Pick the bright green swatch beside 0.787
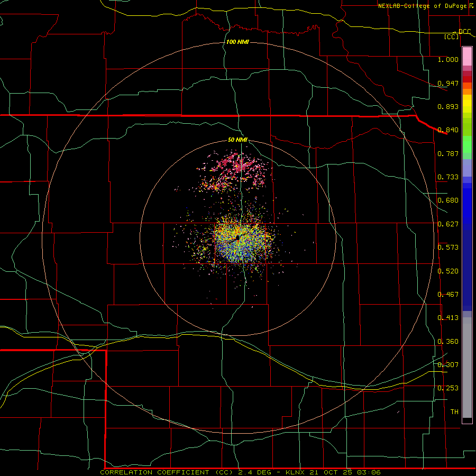The image size is (476, 476). tap(467, 144)
